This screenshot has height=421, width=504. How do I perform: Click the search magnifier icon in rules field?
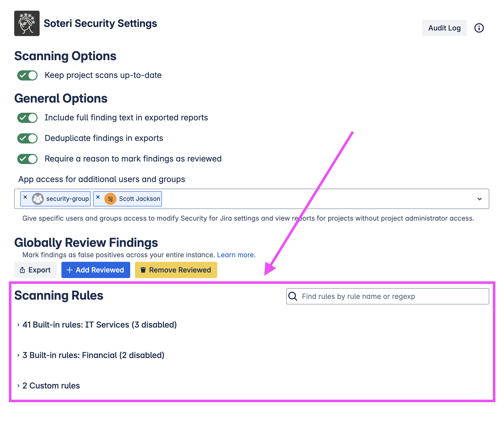293,296
